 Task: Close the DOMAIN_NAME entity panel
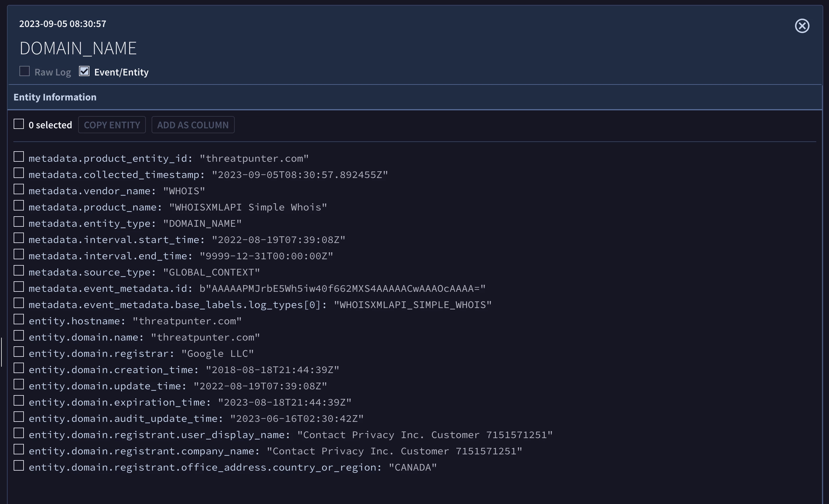[802, 26]
